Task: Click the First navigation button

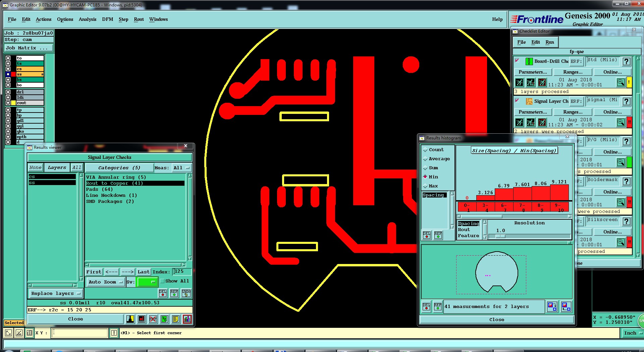Action: (94, 272)
